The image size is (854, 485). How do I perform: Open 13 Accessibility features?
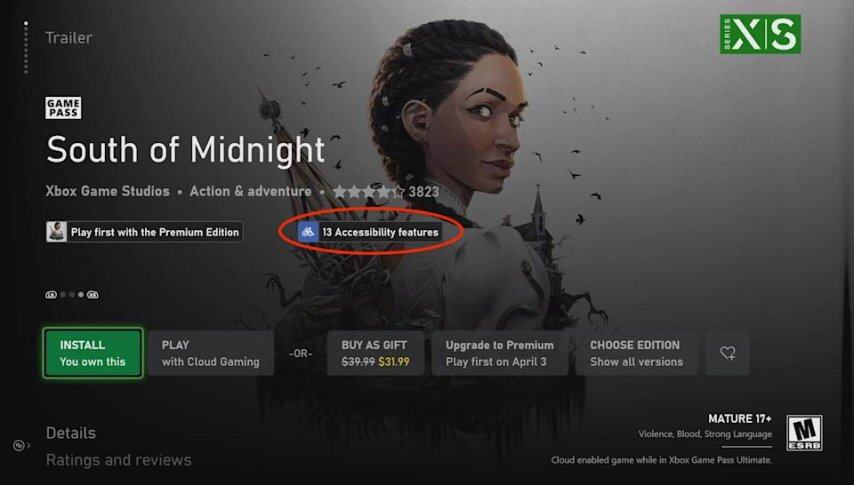370,232
